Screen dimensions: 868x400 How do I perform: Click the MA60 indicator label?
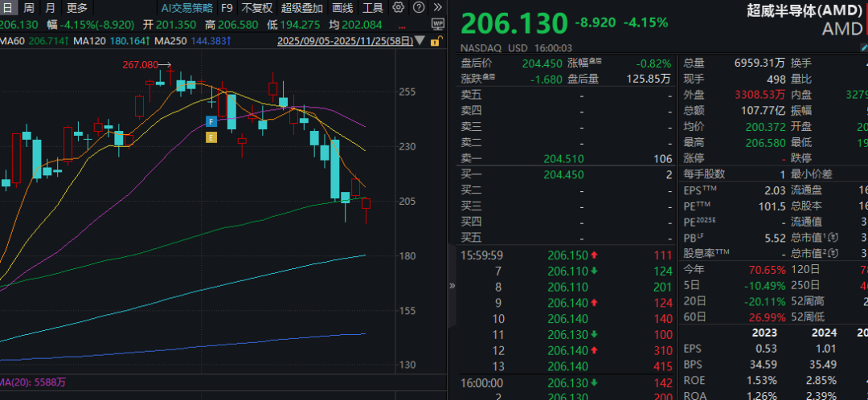point(13,41)
